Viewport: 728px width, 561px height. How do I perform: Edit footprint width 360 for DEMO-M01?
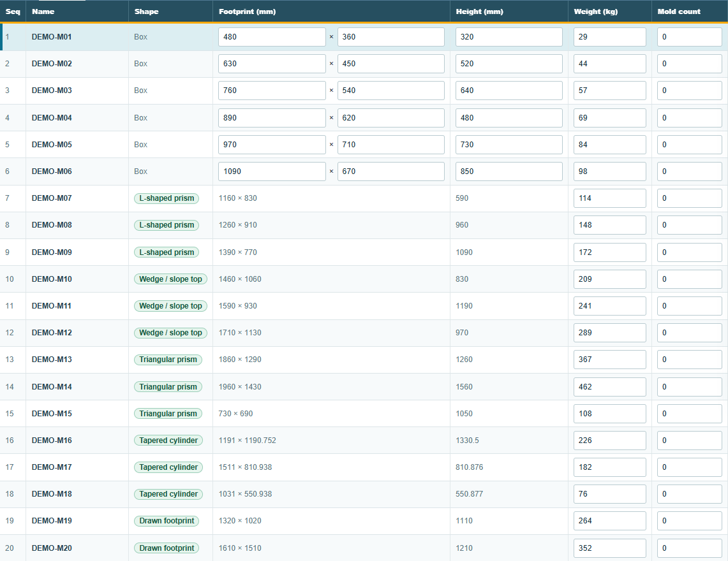391,37
